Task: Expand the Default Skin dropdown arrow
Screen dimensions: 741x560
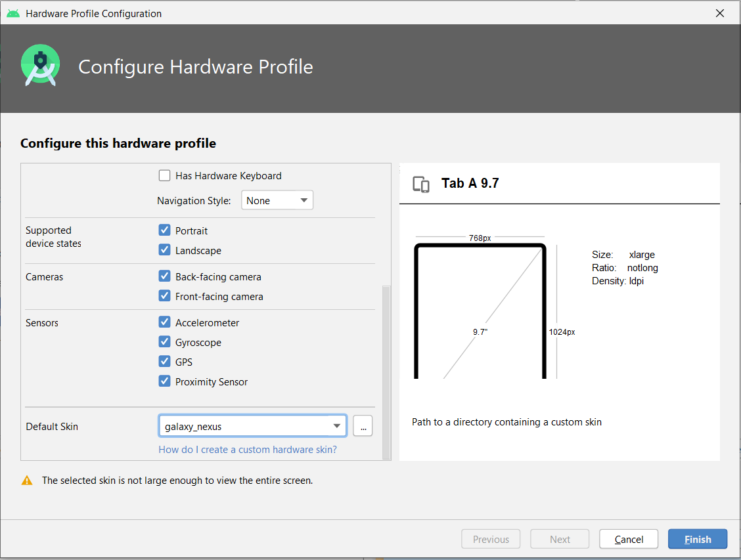Action: point(336,426)
